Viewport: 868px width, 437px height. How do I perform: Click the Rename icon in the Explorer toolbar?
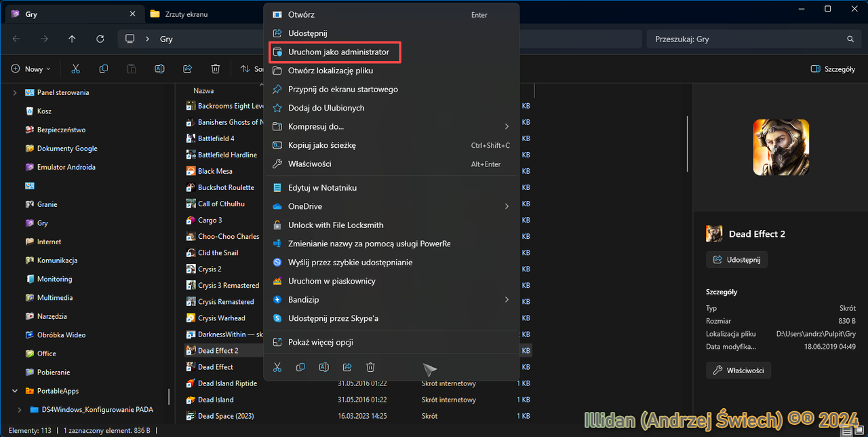click(x=159, y=69)
